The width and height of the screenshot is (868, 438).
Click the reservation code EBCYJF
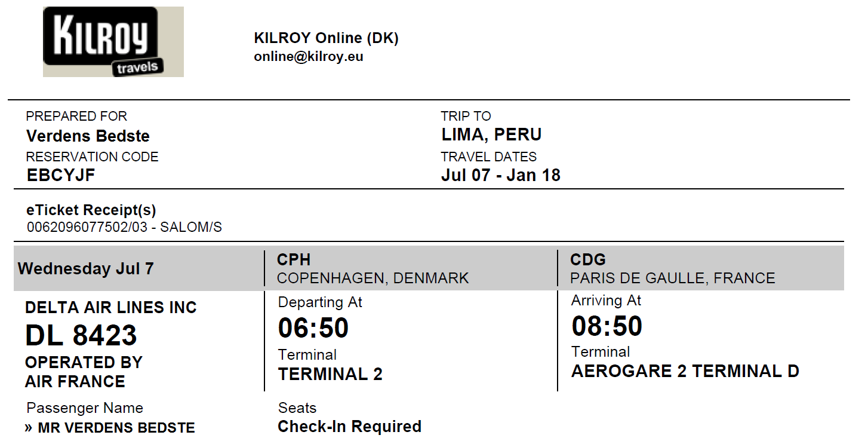pos(61,176)
